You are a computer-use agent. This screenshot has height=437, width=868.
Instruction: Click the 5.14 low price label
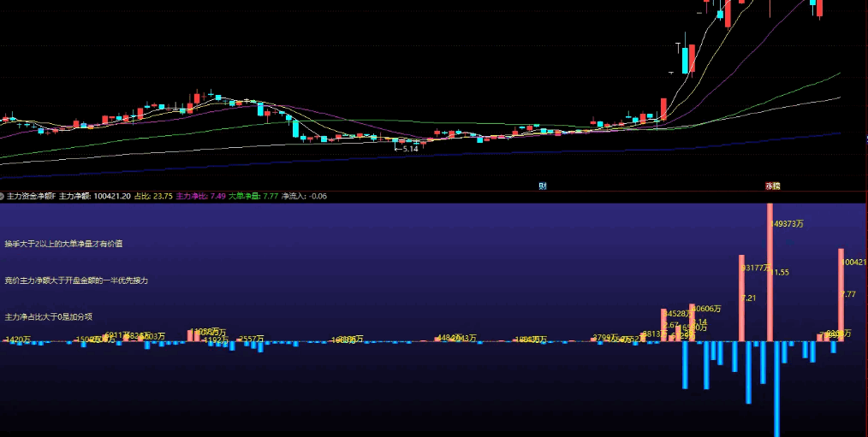point(410,149)
